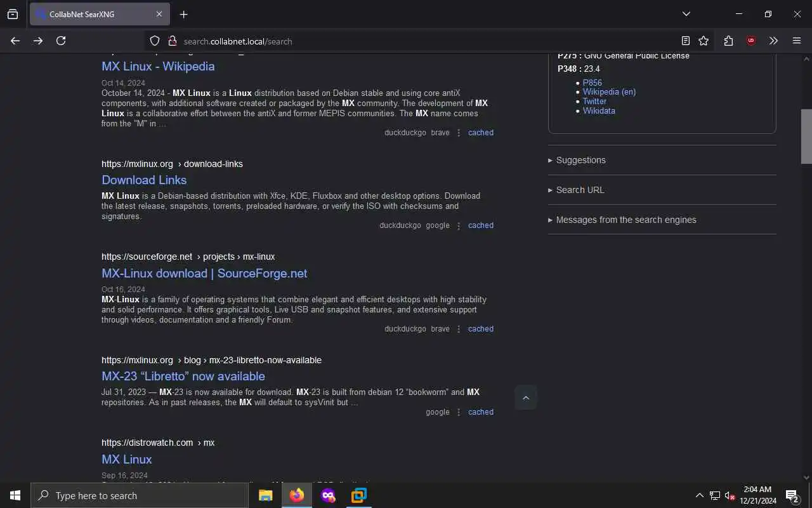Open the Wikidata infobox link
812x508 pixels.
[599, 110]
